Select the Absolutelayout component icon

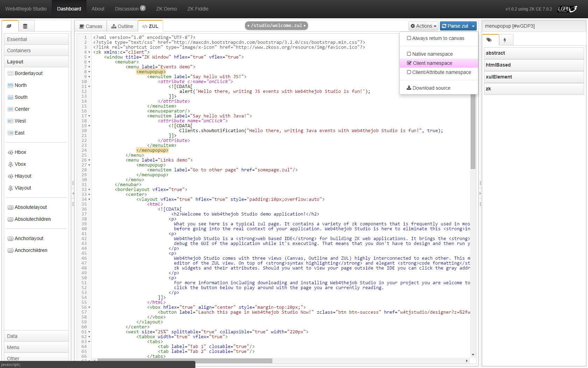coord(10,207)
